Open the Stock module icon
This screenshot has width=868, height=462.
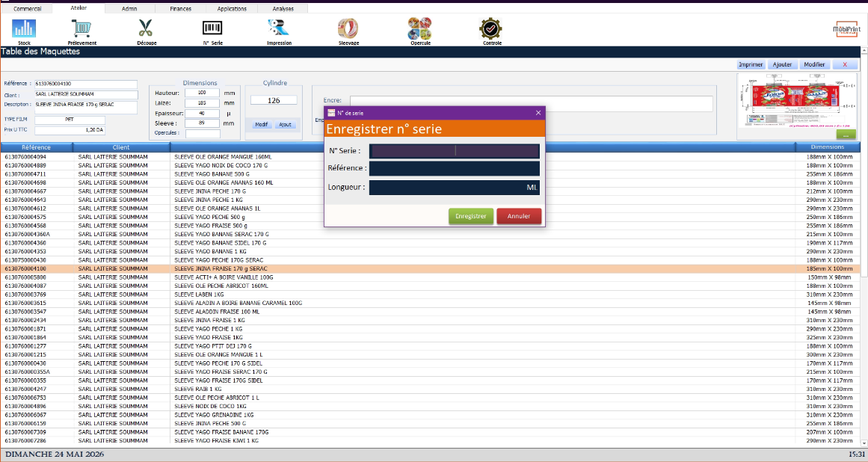click(x=24, y=28)
